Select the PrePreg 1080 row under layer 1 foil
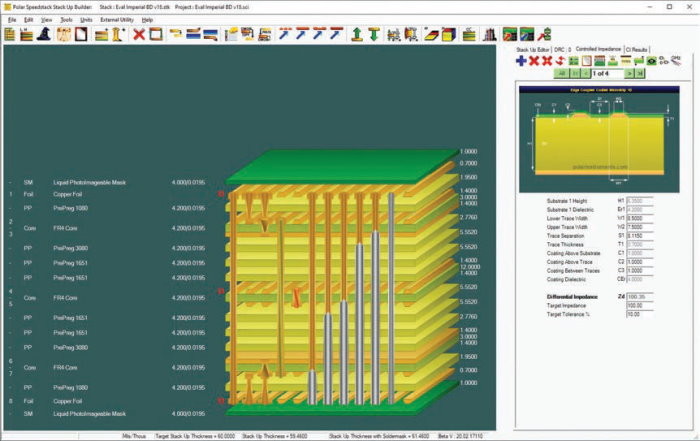Image resolution: width=700 pixels, height=441 pixels. click(107, 208)
